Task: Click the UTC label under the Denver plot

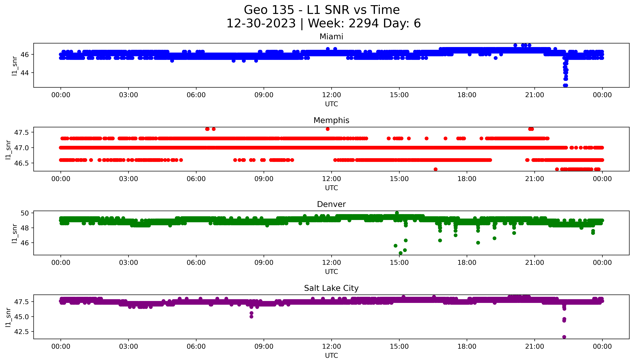Action: pyautogui.click(x=331, y=272)
